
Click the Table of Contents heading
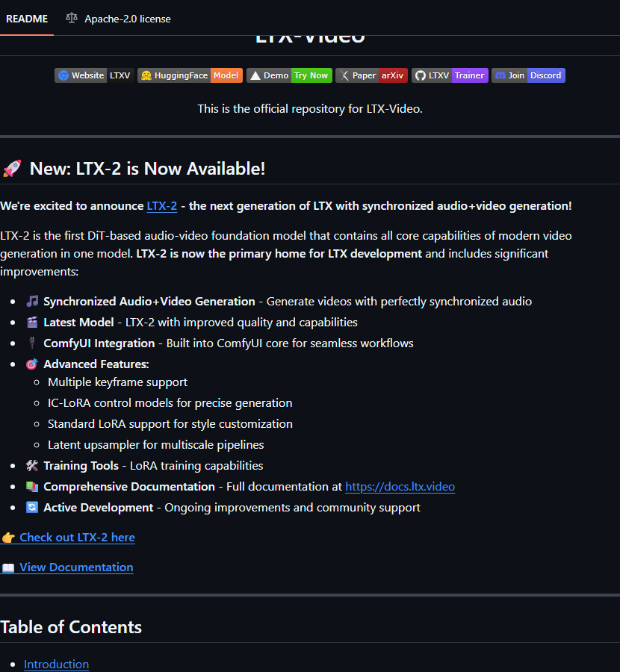click(x=71, y=627)
